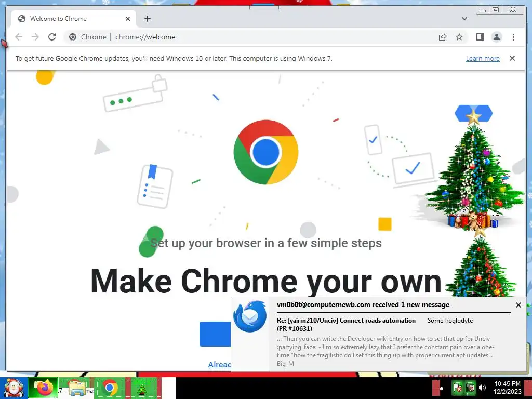Open the Chrome side panel
Image resolution: width=532 pixels, height=399 pixels.
click(x=480, y=37)
